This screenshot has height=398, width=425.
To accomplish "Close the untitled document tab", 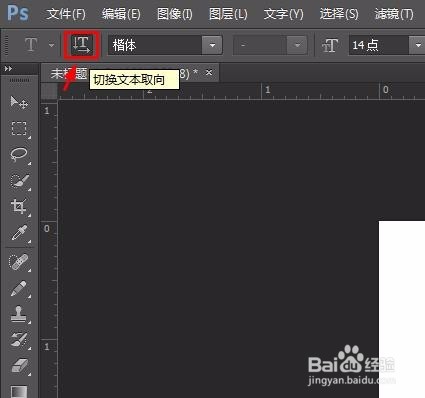I will [209, 72].
